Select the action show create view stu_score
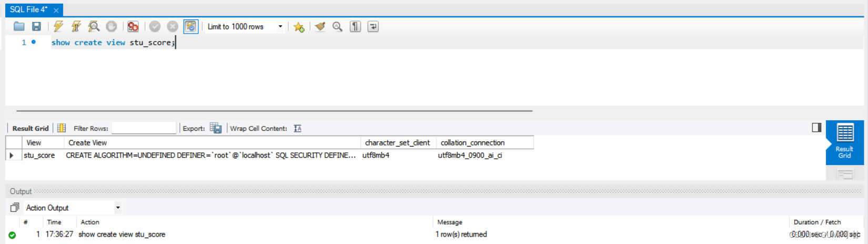The height and width of the screenshot is (244, 868). click(122, 235)
